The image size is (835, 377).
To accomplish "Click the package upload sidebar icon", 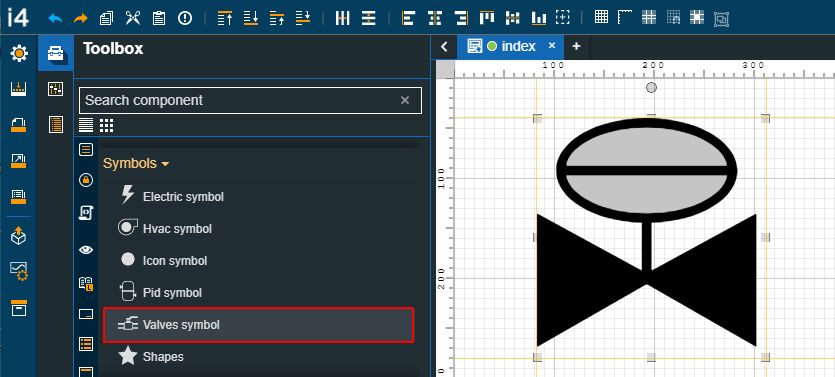I will tap(19, 236).
